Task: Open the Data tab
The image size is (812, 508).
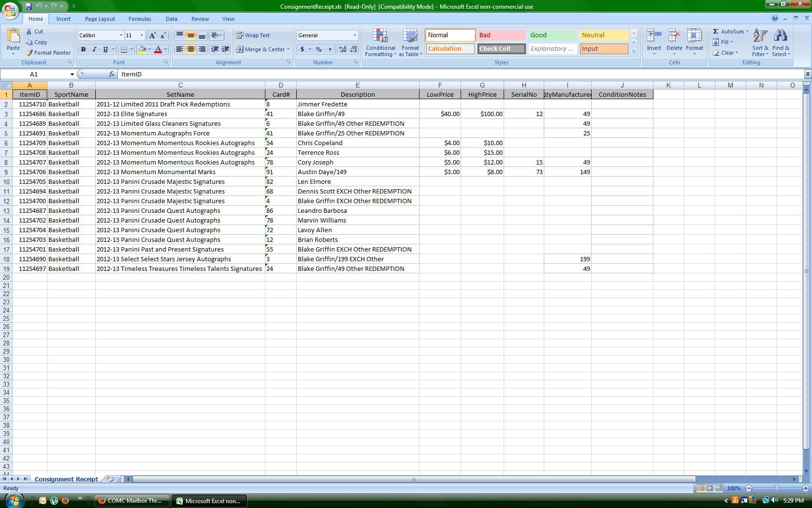Action: pyautogui.click(x=171, y=19)
